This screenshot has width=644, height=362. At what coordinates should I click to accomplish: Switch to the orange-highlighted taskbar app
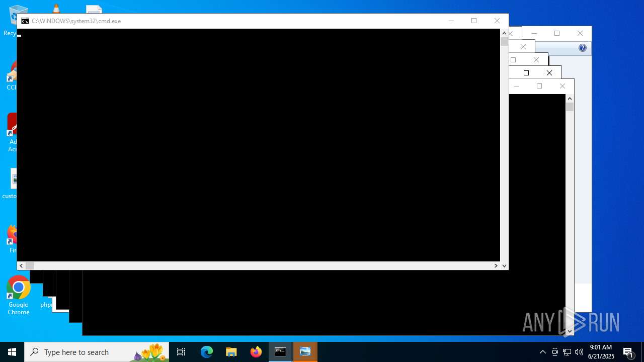pyautogui.click(x=305, y=352)
